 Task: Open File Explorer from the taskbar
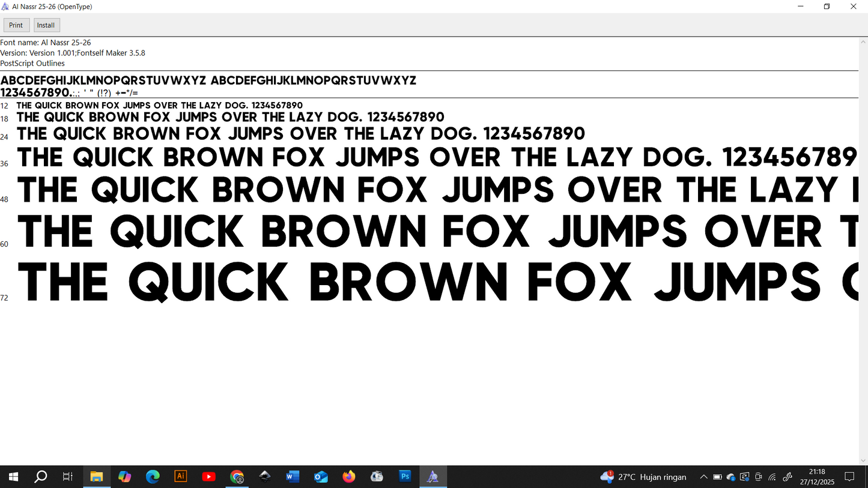click(x=96, y=477)
